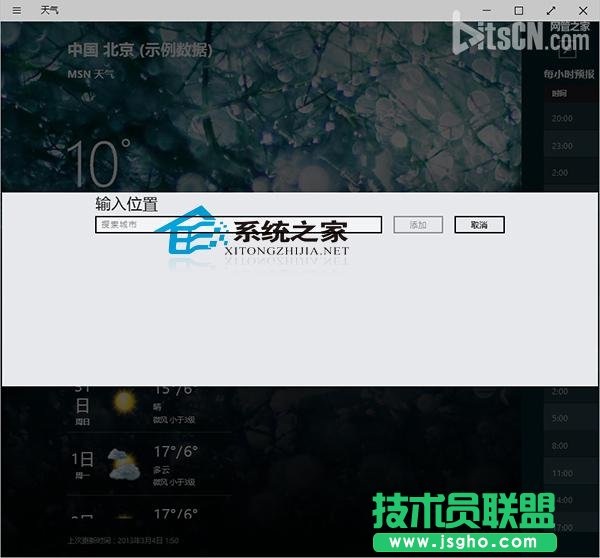Image resolution: width=600 pixels, height=558 pixels.
Task: Click the partly cloudy icon for 1日
Action: (x=123, y=465)
